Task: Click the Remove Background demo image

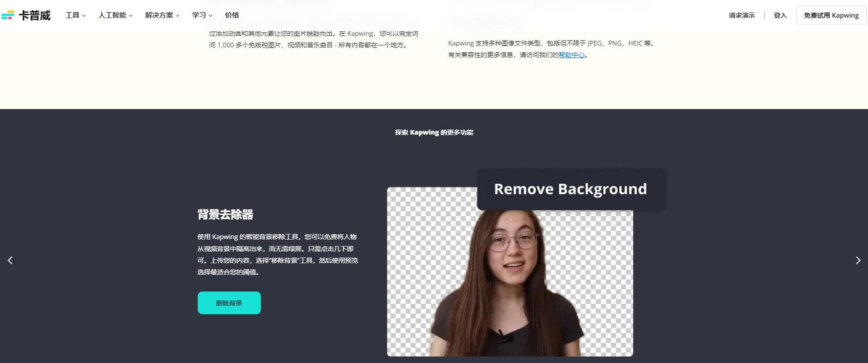Action: (510, 272)
